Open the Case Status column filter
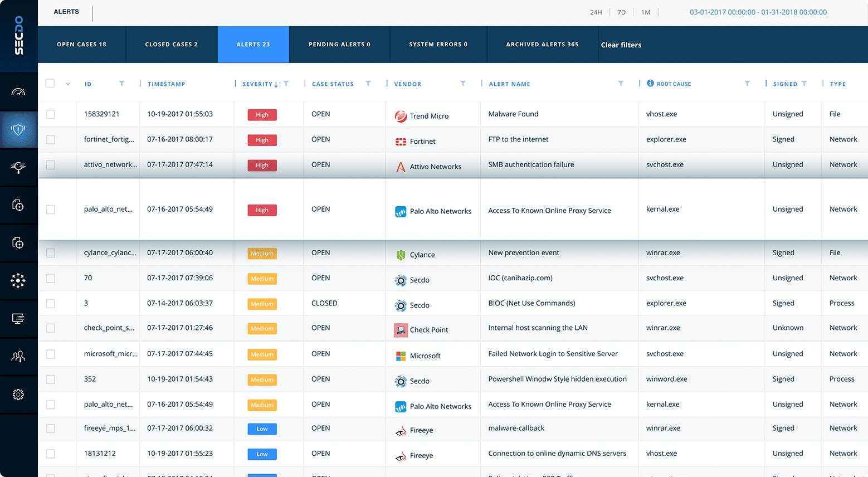This screenshot has width=868, height=477. pyautogui.click(x=368, y=84)
